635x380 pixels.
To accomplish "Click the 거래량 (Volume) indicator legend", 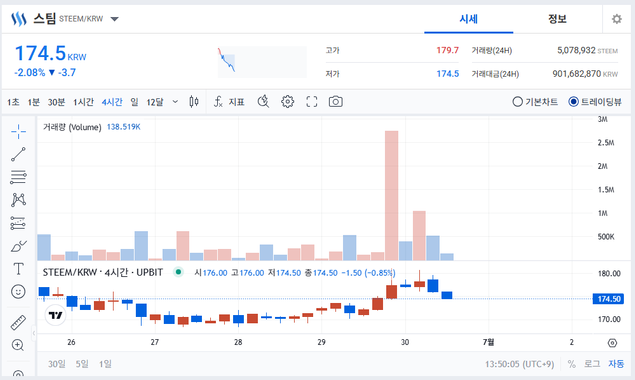I will 72,127.
